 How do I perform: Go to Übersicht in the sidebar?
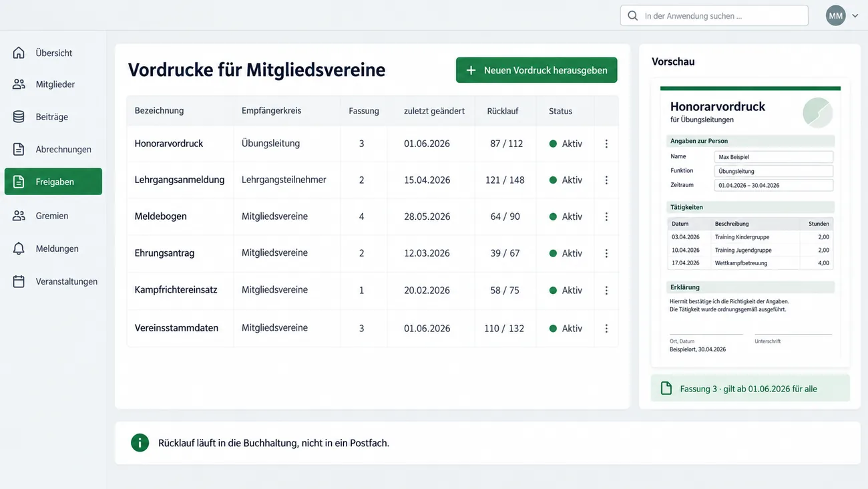[54, 53]
